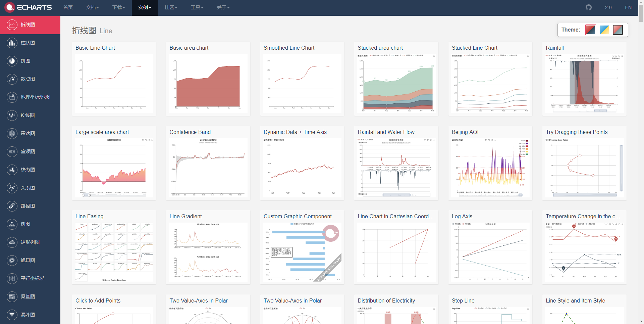Open the Rainfall and Water Flow example
The height and width of the screenshot is (324, 644).
point(396,163)
